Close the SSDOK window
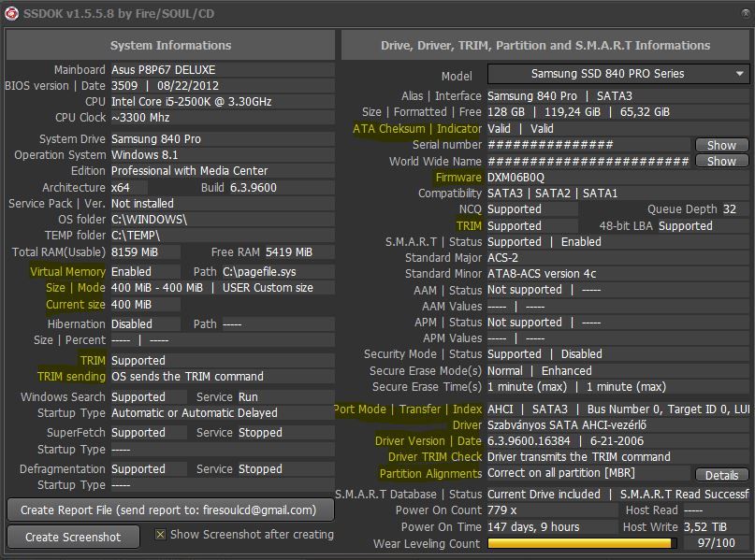Screen dimensions: 755x560 click(746, 13)
